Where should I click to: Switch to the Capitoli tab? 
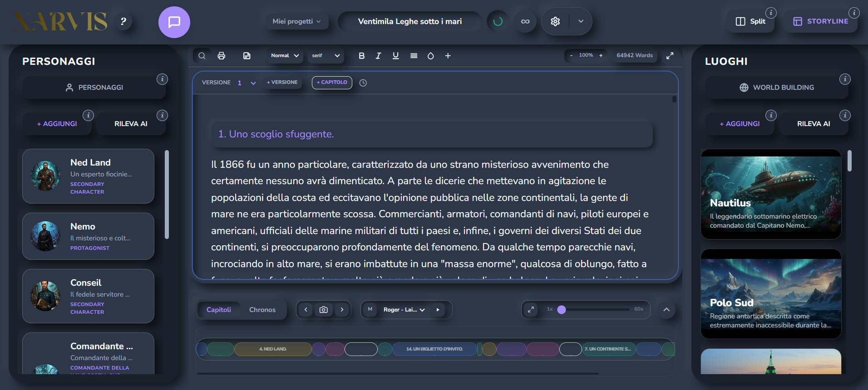[x=219, y=310]
